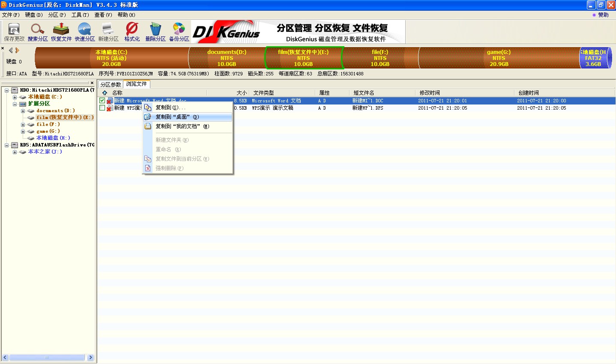Collapse the 扩展分区 tree node
Screen dimensions: 616x364
pyautogui.click(x=15, y=104)
